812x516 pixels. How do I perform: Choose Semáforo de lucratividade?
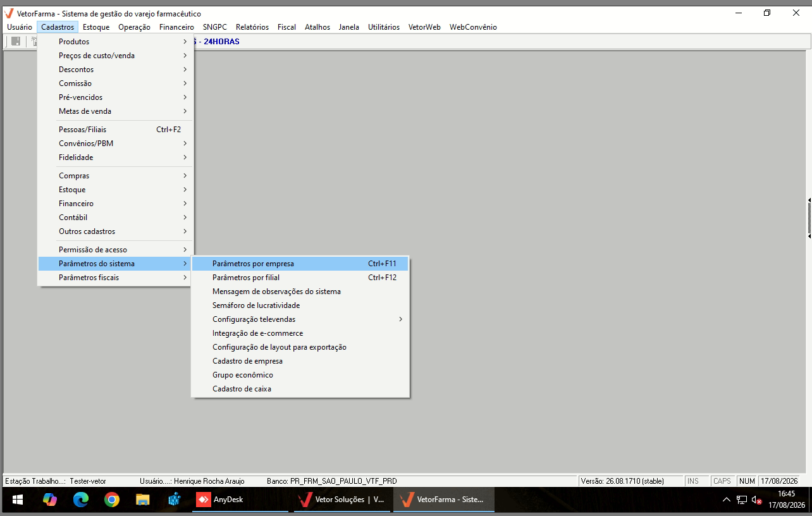300,305
